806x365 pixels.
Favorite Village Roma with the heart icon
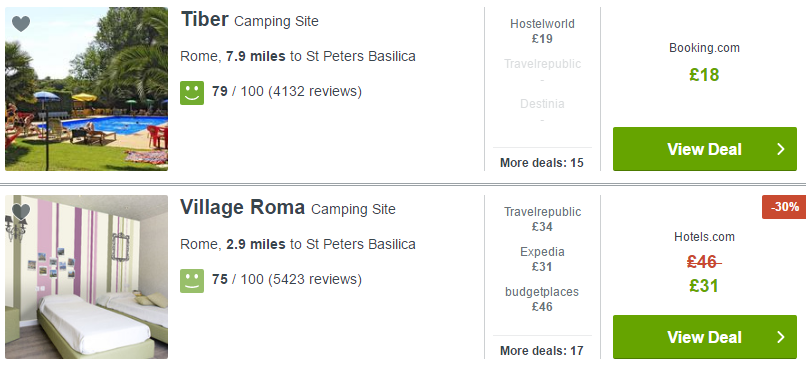coord(21,212)
